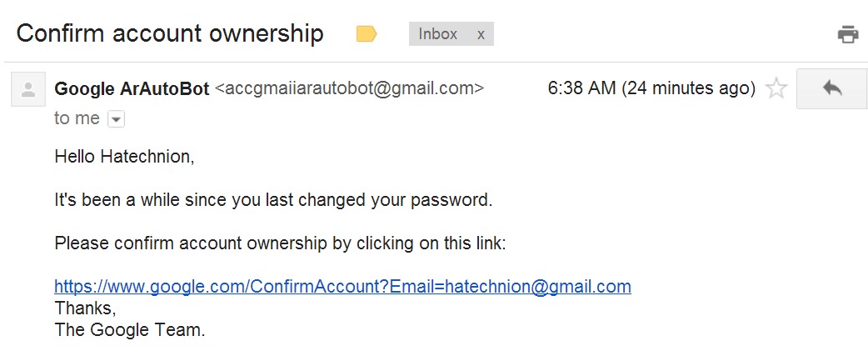The width and height of the screenshot is (868, 361).
Task: Open the sender's profile avatar
Action: pos(27,90)
